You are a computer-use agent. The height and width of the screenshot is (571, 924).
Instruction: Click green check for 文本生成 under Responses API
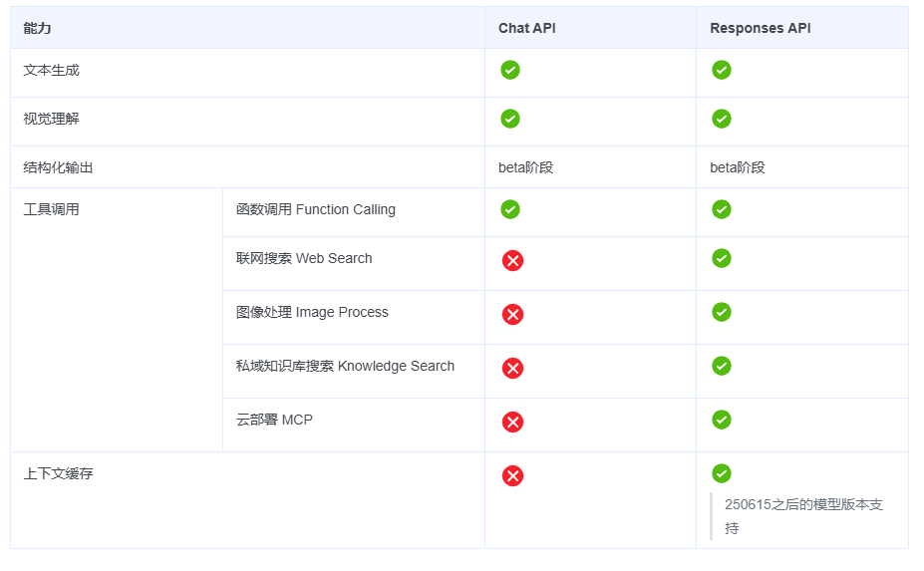pos(722,70)
